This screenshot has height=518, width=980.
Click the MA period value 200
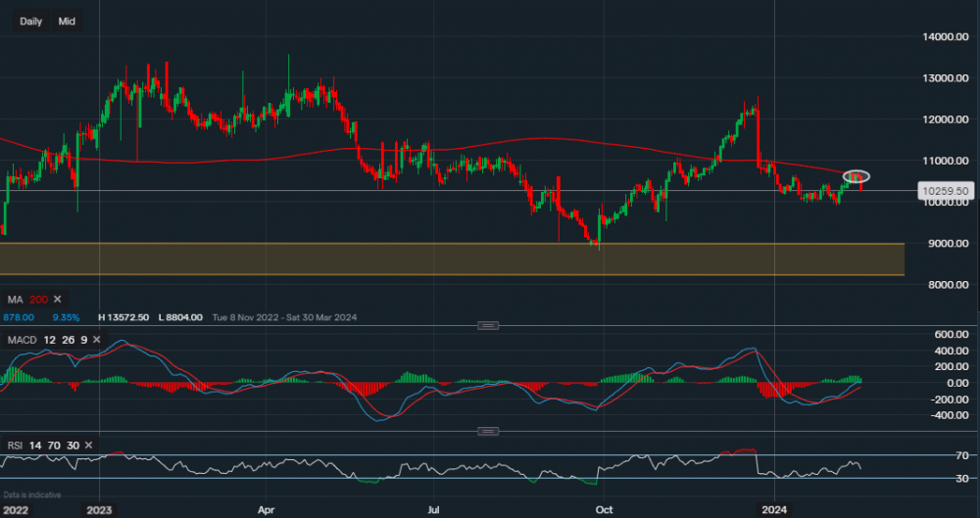click(37, 299)
